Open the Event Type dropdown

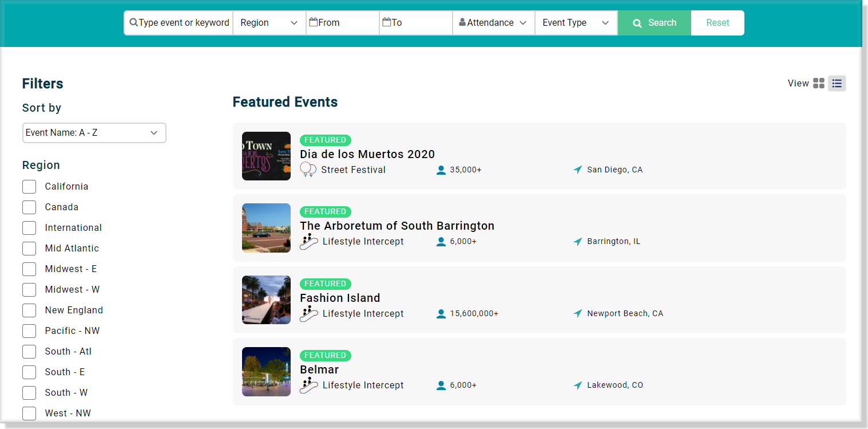tap(576, 23)
